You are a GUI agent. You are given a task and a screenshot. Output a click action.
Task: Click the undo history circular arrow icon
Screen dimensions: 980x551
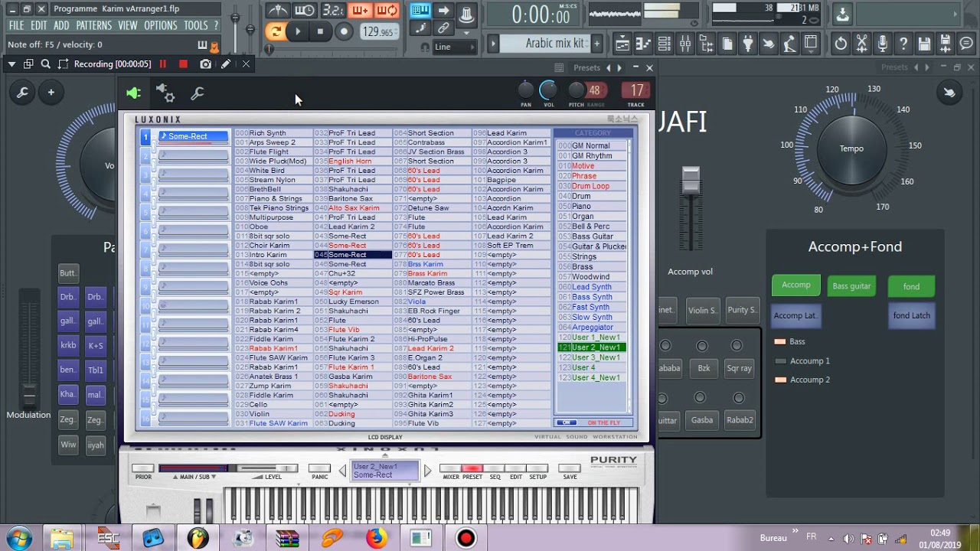point(841,44)
